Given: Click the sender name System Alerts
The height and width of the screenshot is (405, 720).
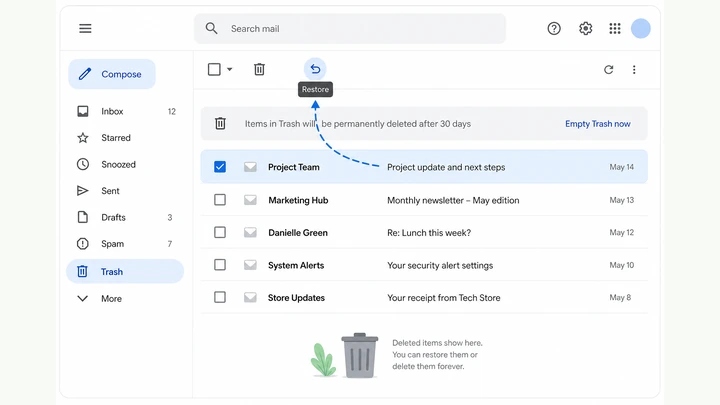Looking at the screenshot, I should (x=296, y=265).
